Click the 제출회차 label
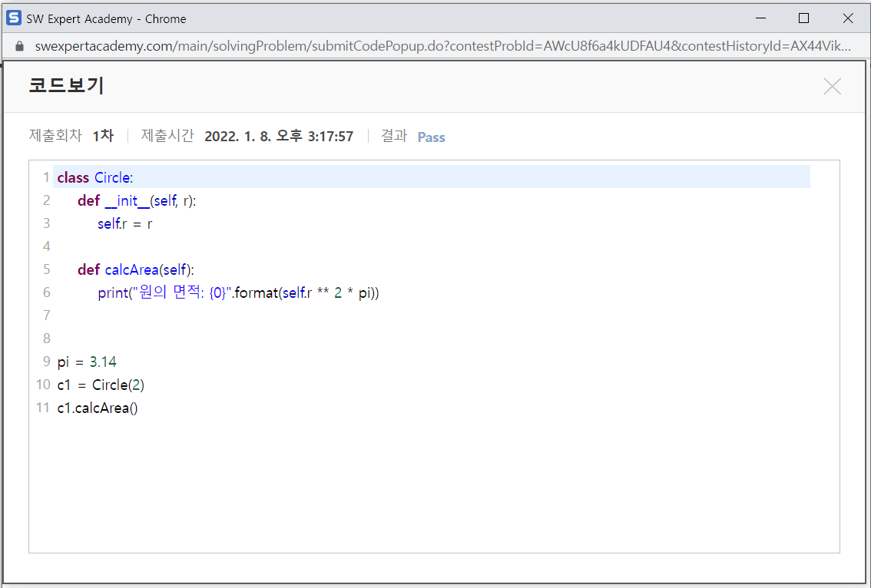 click(55, 135)
